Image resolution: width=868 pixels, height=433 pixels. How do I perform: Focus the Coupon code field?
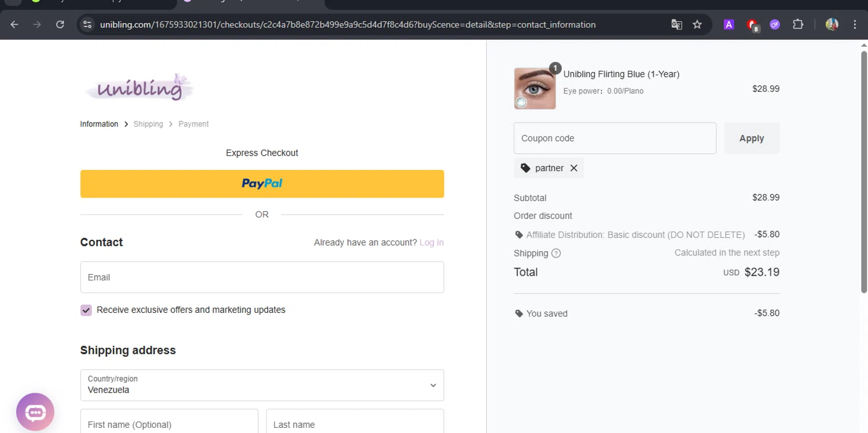[x=615, y=138]
